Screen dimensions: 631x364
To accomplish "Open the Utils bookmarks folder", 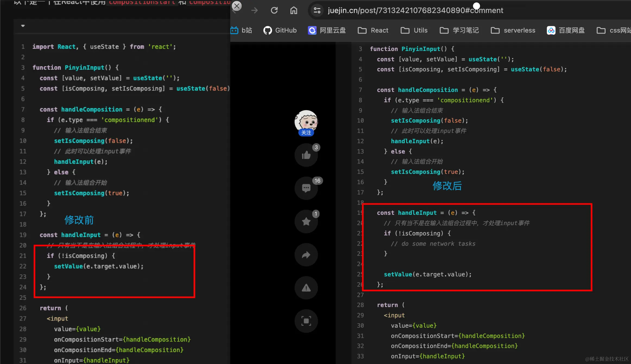I will pyautogui.click(x=414, y=30).
